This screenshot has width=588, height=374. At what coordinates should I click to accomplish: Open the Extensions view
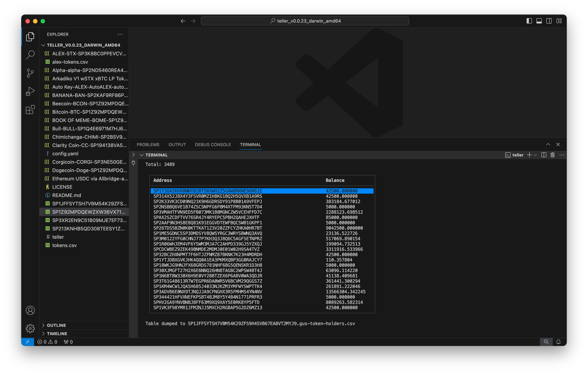point(30,110)
